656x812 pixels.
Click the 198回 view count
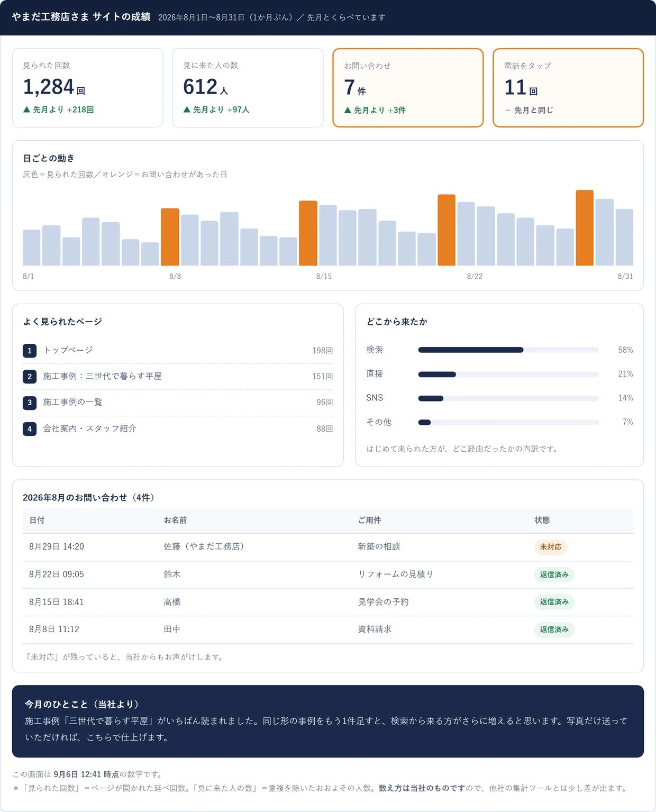click(x=323, y=351)
